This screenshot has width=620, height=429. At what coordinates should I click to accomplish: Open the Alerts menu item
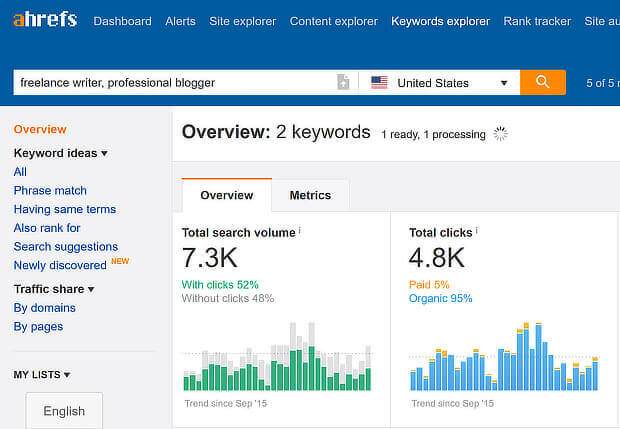[180, 21]
